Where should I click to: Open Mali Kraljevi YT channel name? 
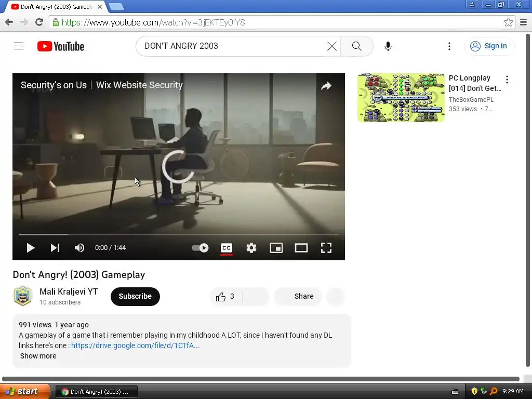point(69,292)
